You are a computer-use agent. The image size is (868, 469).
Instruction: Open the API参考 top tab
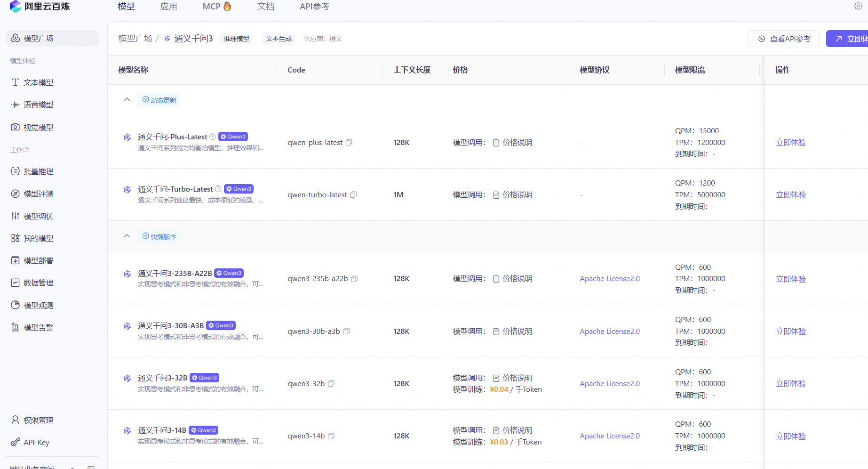[315, 7]
